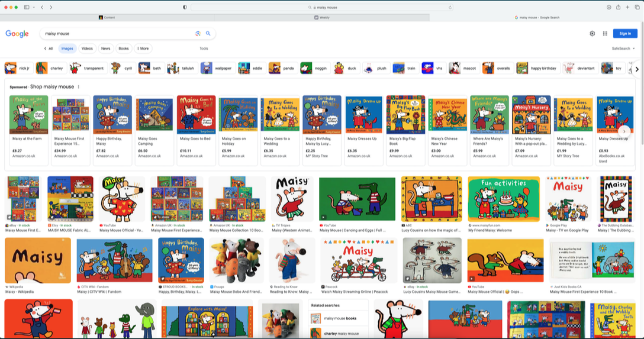Open Where Are Maisy's Friends product
The width and height of the screenshot is (644, 339).
490,130
